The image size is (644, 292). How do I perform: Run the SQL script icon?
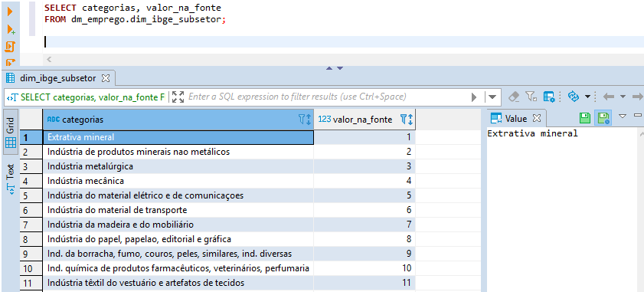tap(10, 47)
